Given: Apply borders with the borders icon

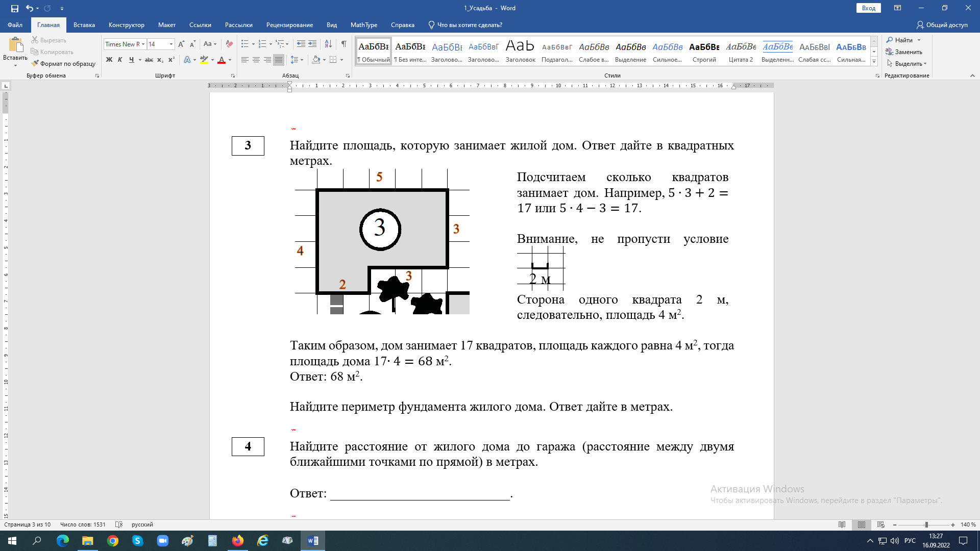Looking at the screenshot, I should coord(333,60).
